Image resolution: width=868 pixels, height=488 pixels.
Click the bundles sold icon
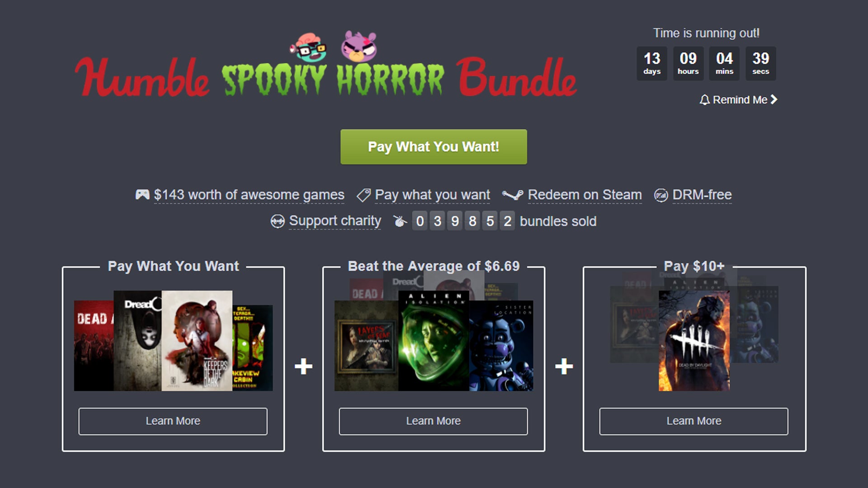point(400,221)
